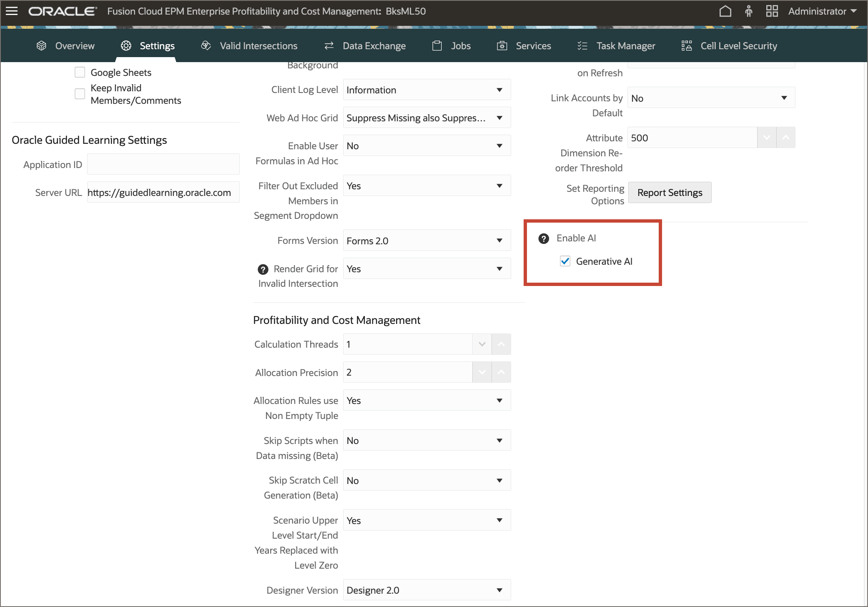This screenshot has width=868, height=607.
Task: Open the accessibility settings icon
Action: [748, 11]
